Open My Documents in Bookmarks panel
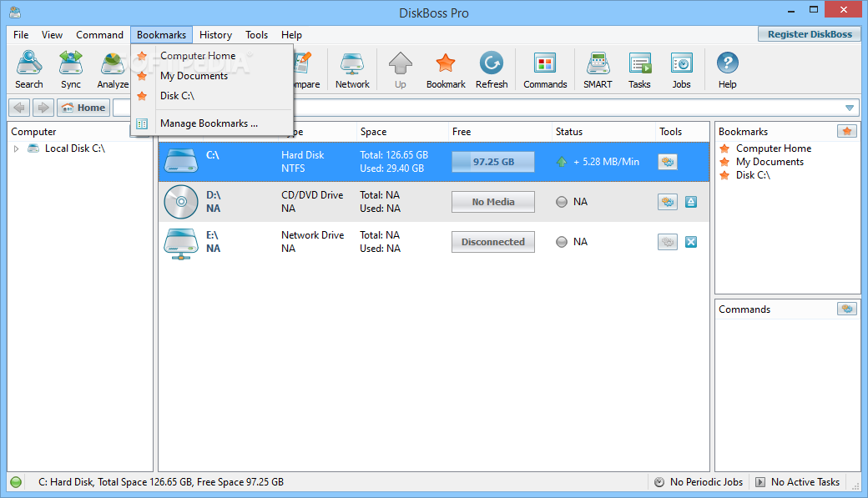Viewport: 868px width, 498px height. (770, 162)
